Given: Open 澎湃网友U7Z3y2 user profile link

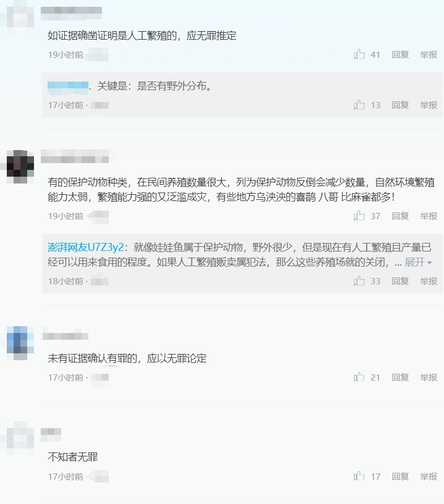Looking at the screenshot, I should tap(86, 247).
